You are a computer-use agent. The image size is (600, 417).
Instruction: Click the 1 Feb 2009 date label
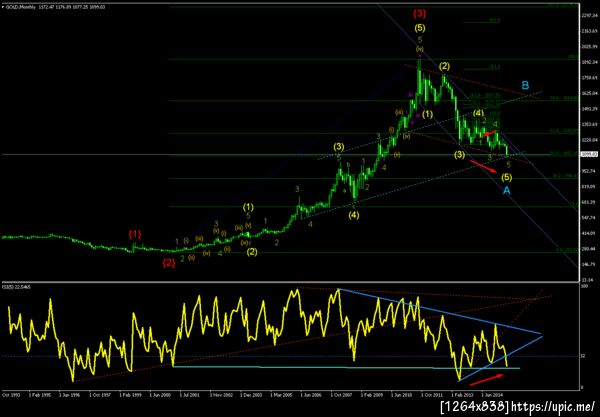tap(372, 394)
